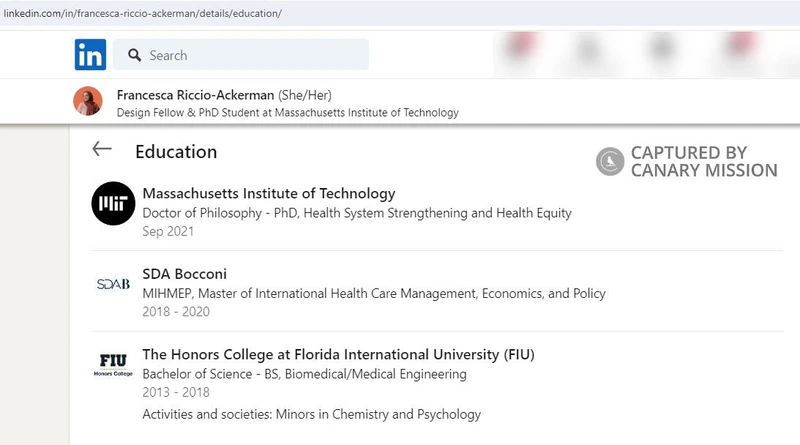800x445 pixels.
Task: Select the '2013 - 2018' date text
Action: 176,392
